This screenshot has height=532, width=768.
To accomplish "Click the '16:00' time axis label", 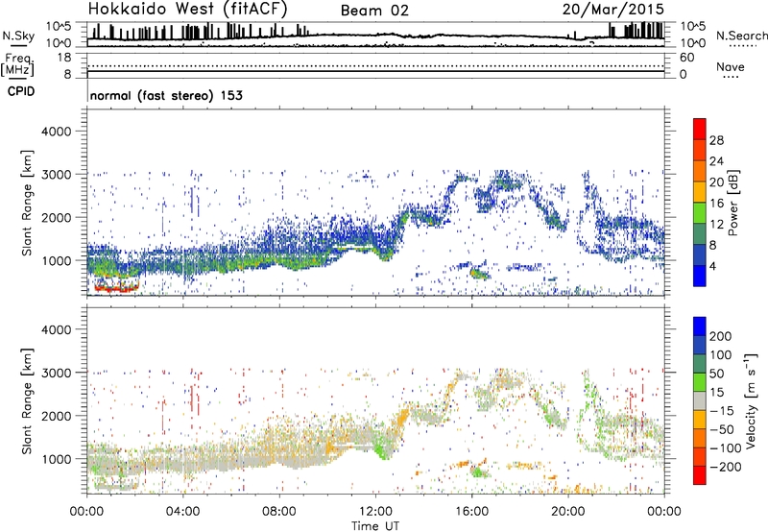I will point(471,512).
